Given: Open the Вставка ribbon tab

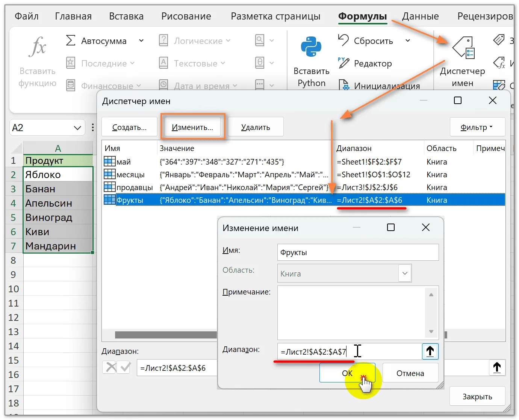Looking at the screenshot, I should (x=126, y=16).
